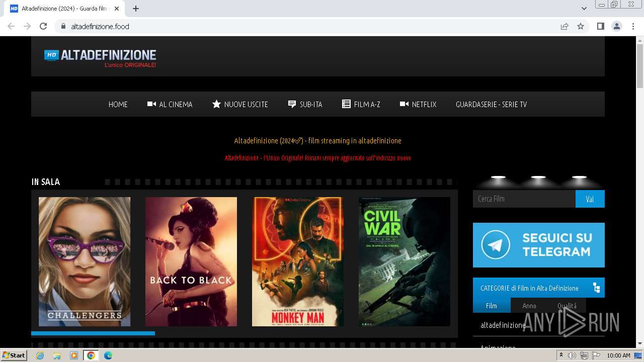This screenshot has height=362, width=644.
Task: Bookmark this page with star icon
Action: [581, 26]
